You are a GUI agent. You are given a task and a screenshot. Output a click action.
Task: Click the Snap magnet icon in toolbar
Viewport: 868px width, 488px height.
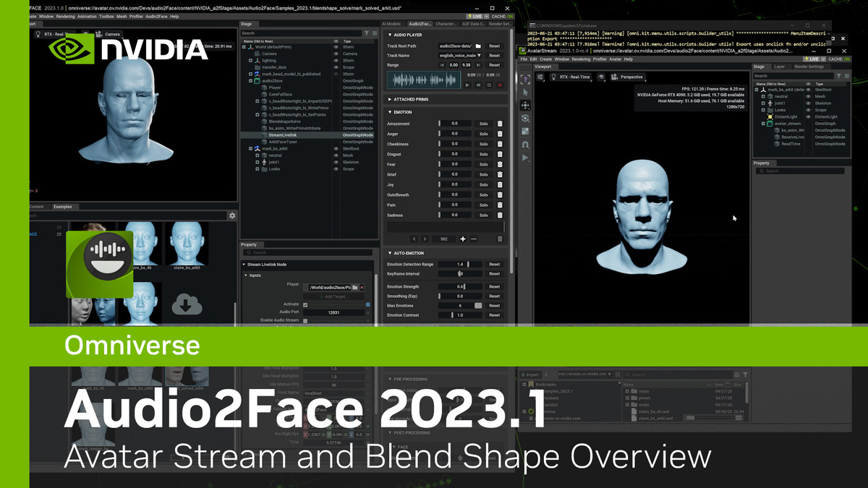526,145
